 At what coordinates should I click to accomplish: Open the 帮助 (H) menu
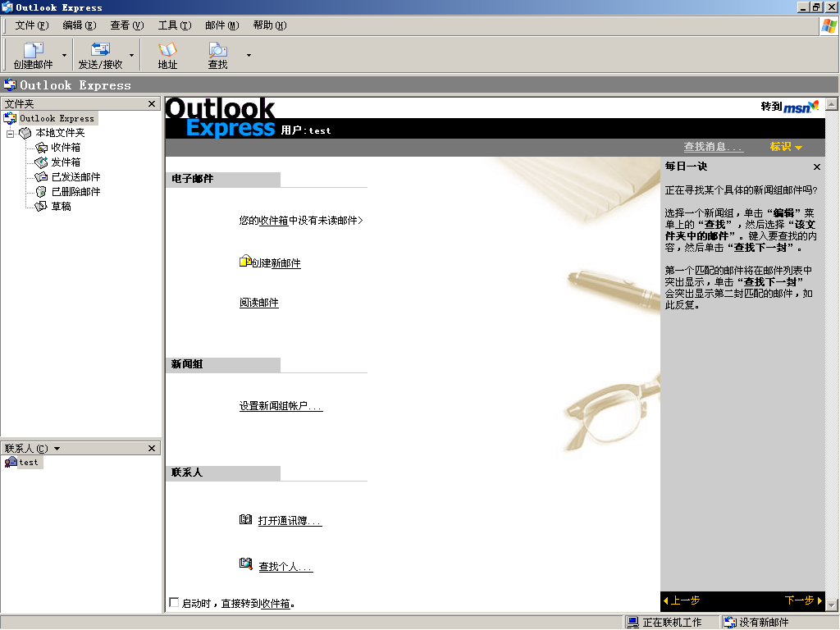pyautogui.click(x=269, y=25)
